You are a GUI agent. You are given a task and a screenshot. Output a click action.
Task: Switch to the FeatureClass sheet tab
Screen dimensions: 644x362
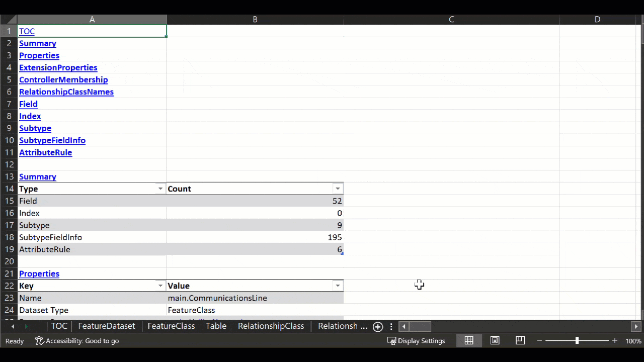(171, 326)
